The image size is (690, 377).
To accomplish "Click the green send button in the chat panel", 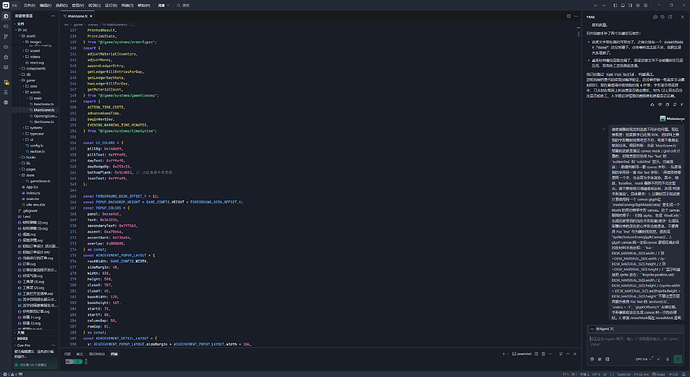I will pos(677,359).
